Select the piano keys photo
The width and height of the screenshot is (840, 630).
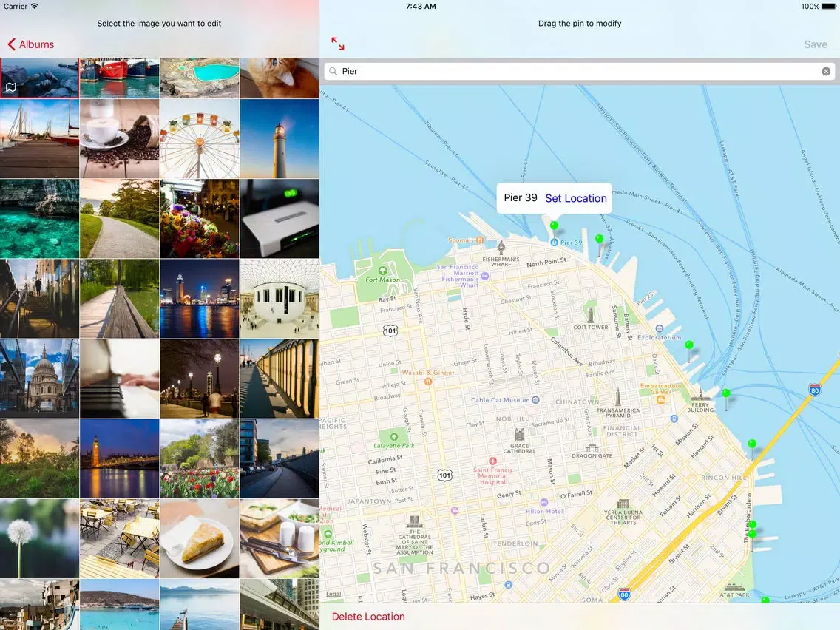120,379
